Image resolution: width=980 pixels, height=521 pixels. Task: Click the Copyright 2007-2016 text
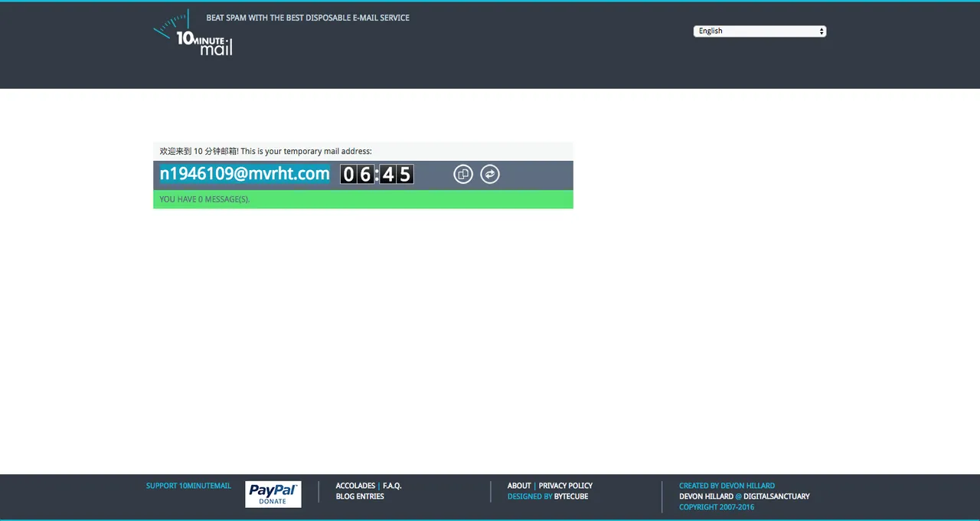click(717, 507)
